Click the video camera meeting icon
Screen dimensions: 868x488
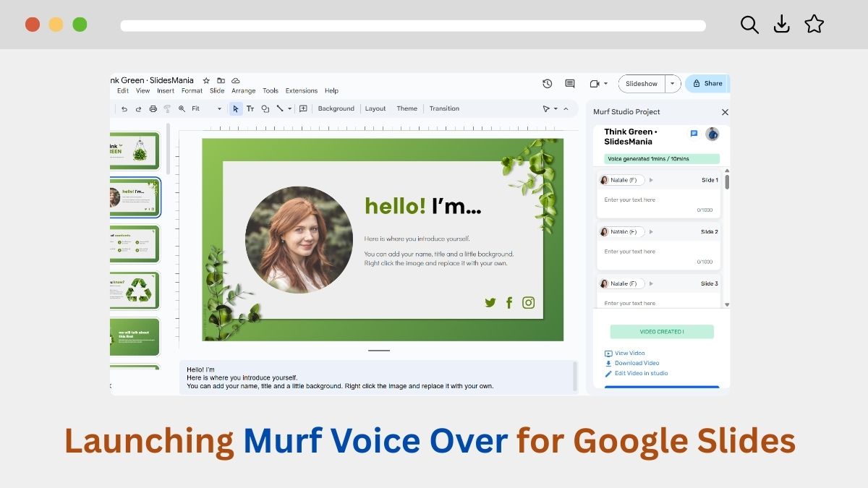(x=595, y=84)
